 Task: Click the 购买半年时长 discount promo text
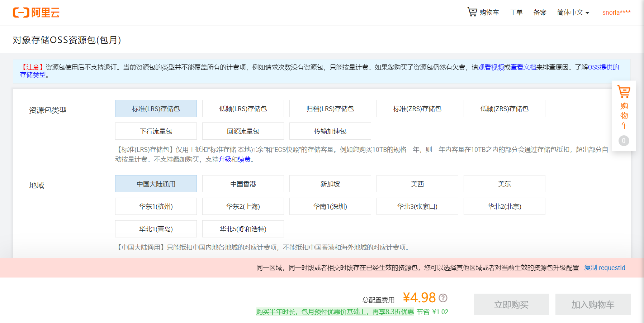coord(335,312)
